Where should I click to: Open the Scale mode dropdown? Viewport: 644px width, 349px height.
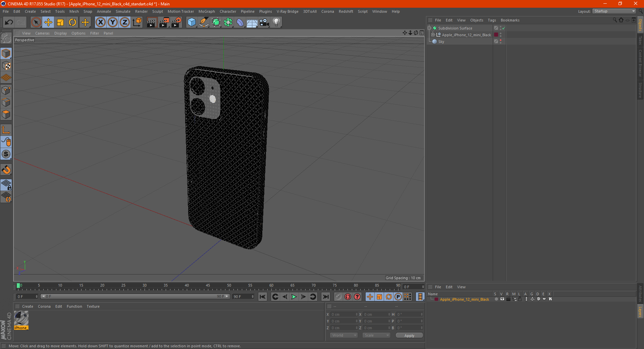click(376, 335)
